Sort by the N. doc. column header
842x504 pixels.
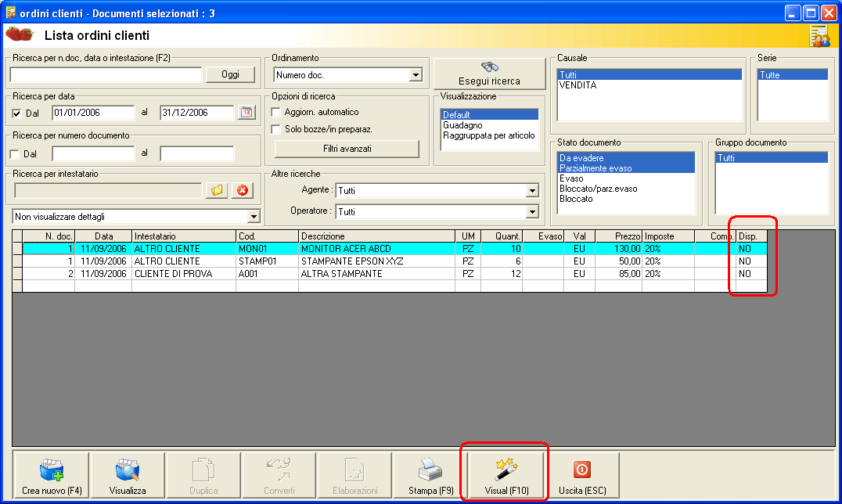pyautogui.click(x=49, y=236)
